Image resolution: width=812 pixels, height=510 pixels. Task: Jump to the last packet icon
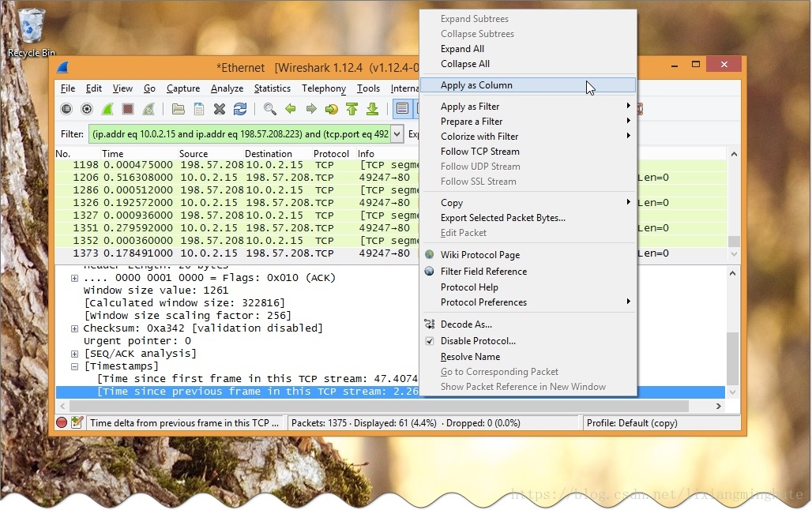(372, 109)
